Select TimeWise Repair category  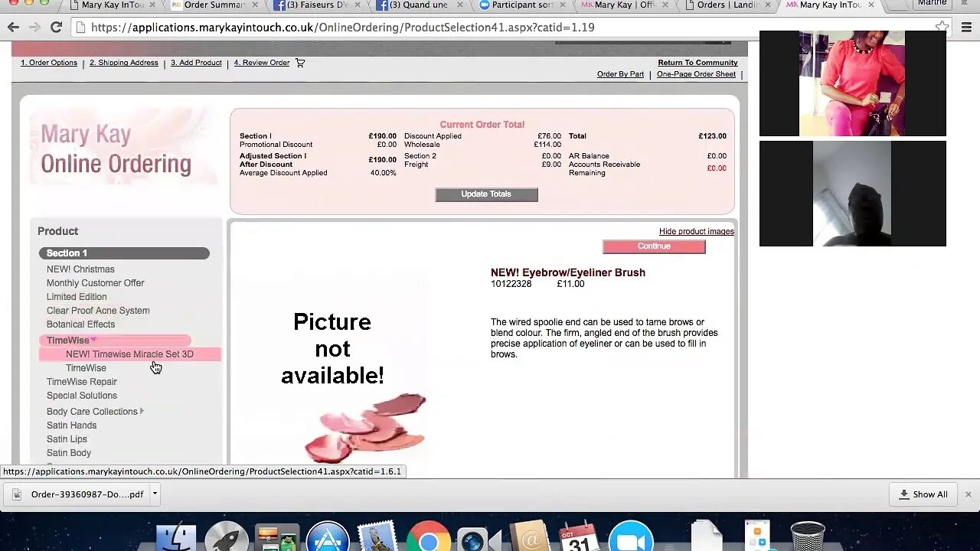82,382
